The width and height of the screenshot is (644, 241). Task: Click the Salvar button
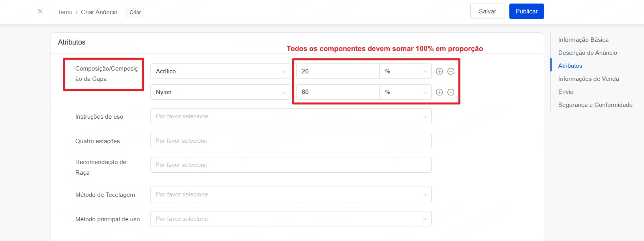point(487,11)
